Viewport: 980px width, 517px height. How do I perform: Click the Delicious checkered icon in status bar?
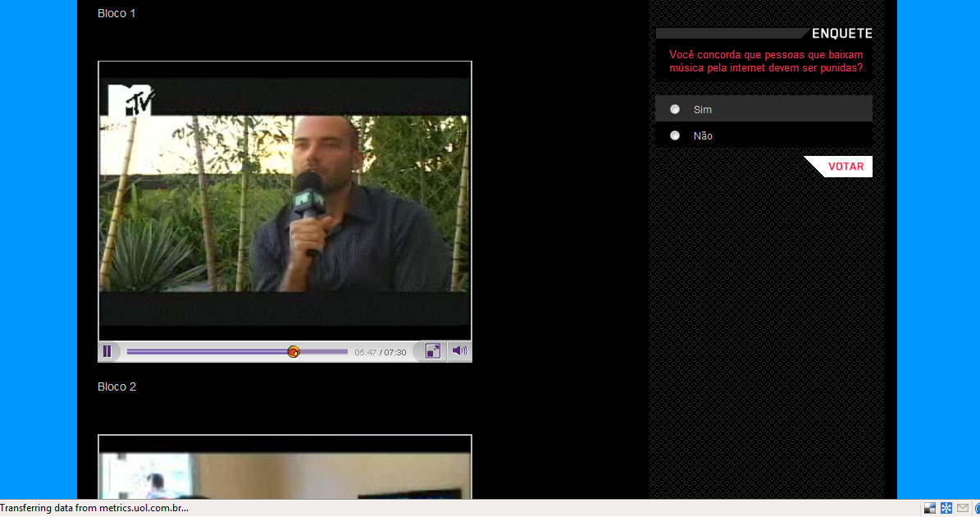(x=930, y=509)
